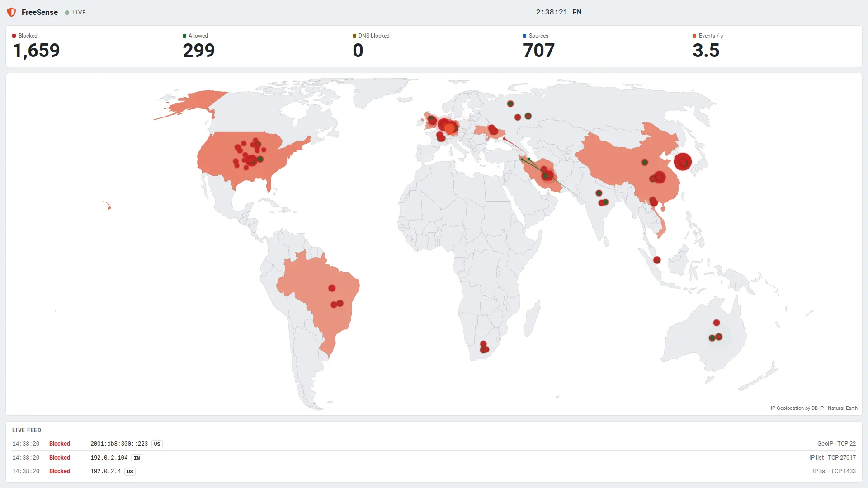Select the IP address 192.0.2.4
Screen dimensions: 868x488
coord(105,471)
